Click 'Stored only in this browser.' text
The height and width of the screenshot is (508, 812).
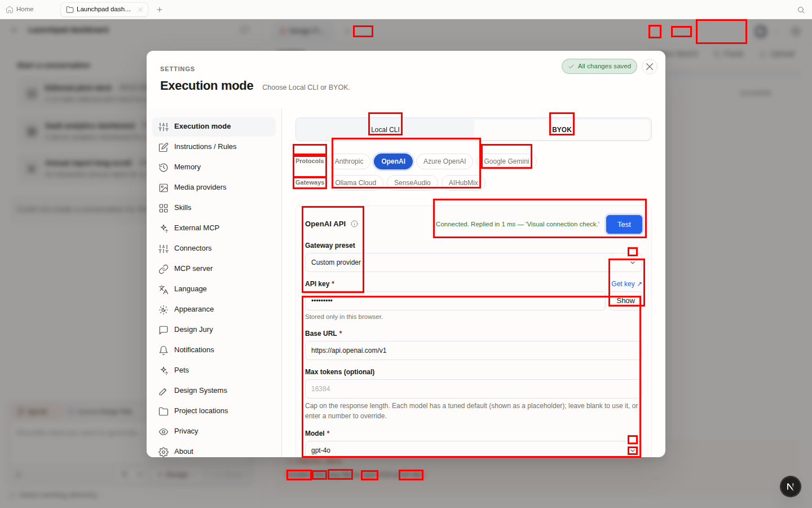click(x=344, y=317)
